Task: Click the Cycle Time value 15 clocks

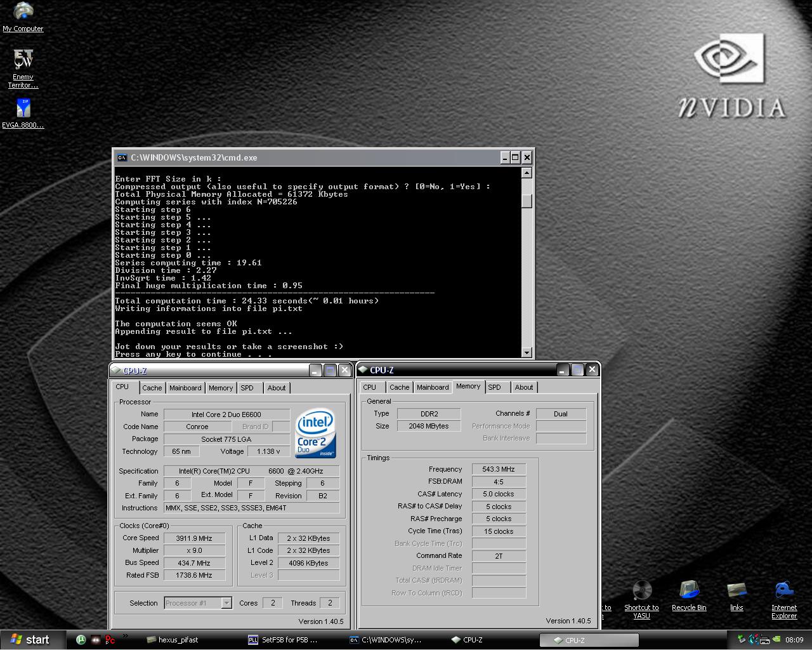Action: point(499,531)
